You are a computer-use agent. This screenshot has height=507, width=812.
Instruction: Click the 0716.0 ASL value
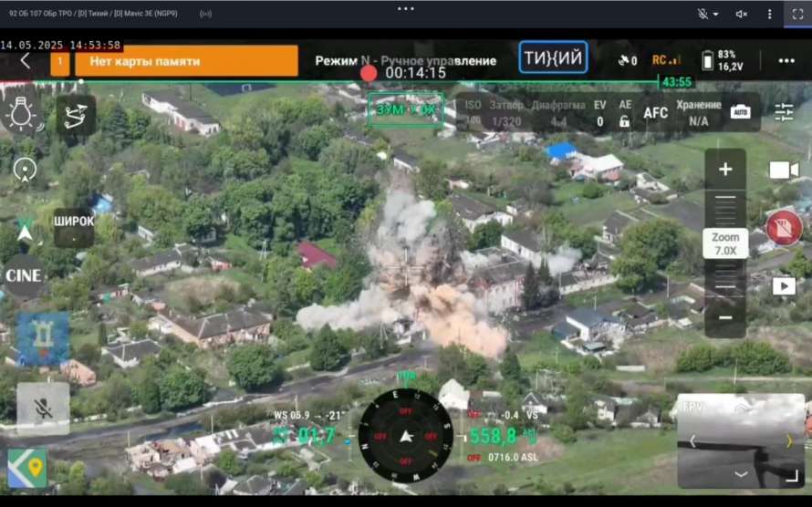click(513, 458)
